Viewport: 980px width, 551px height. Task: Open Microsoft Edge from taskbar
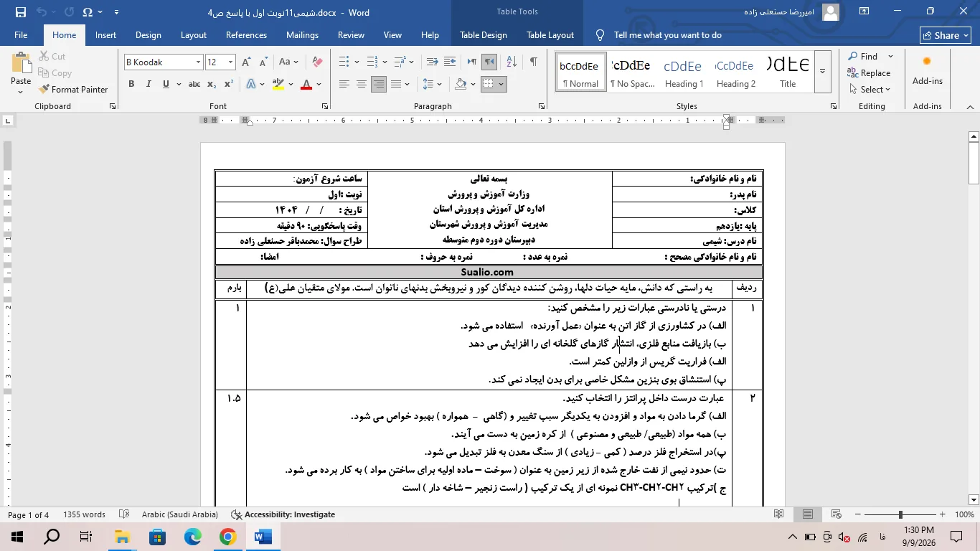(192, 536)
